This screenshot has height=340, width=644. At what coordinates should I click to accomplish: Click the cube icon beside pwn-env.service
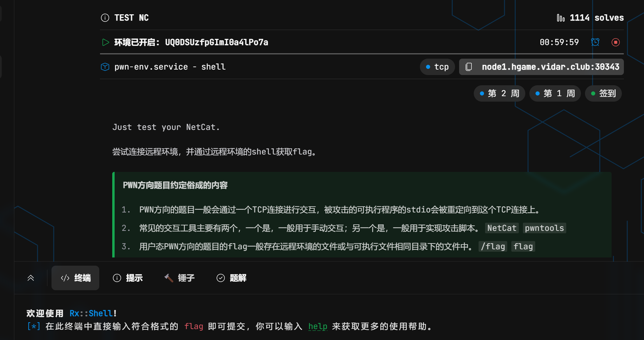click(x=105, y=67)
